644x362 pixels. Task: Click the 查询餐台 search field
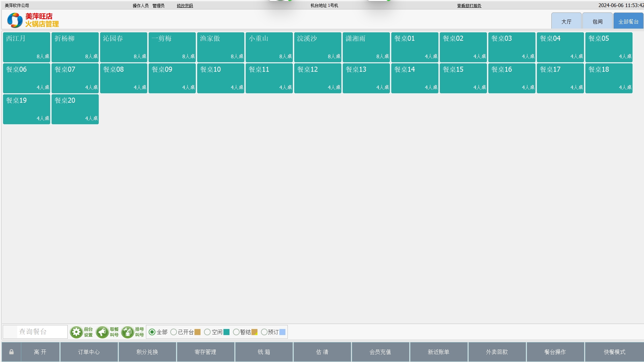42,332
